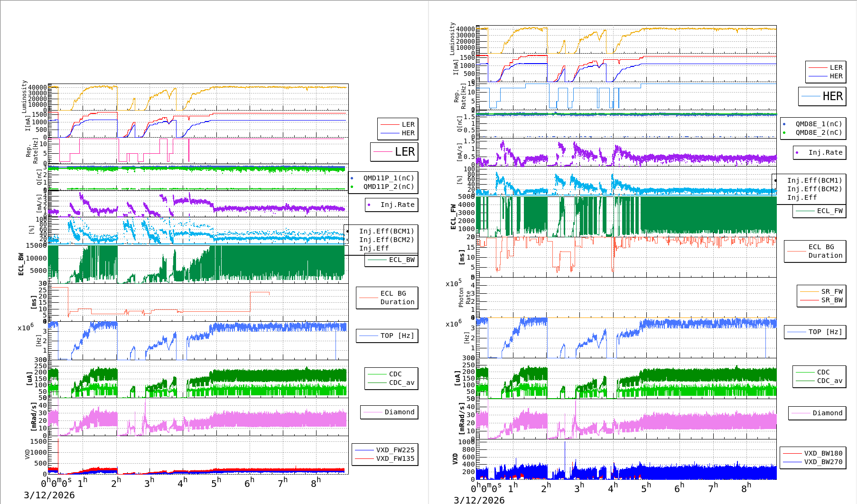Click the large LER legend box
The height and width of the screenshot is (504, 857).
tap(394, 152)
